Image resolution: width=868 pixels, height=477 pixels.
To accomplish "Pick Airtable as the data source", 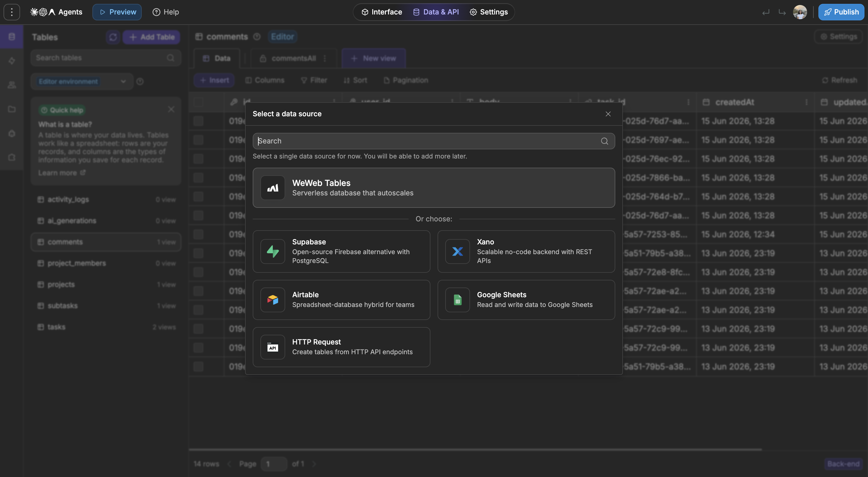I will (x=341, y=300).
